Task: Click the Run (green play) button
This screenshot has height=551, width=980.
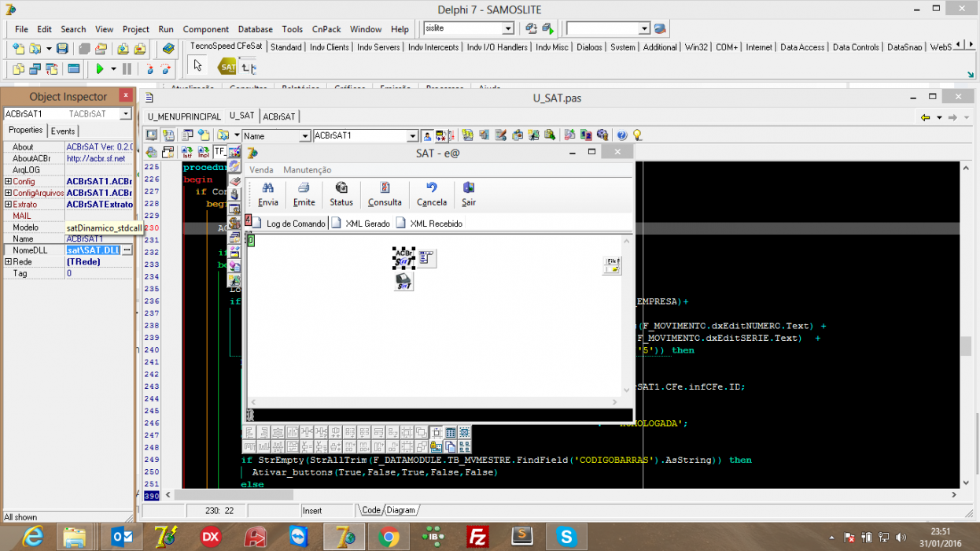Action: point(100,69)
